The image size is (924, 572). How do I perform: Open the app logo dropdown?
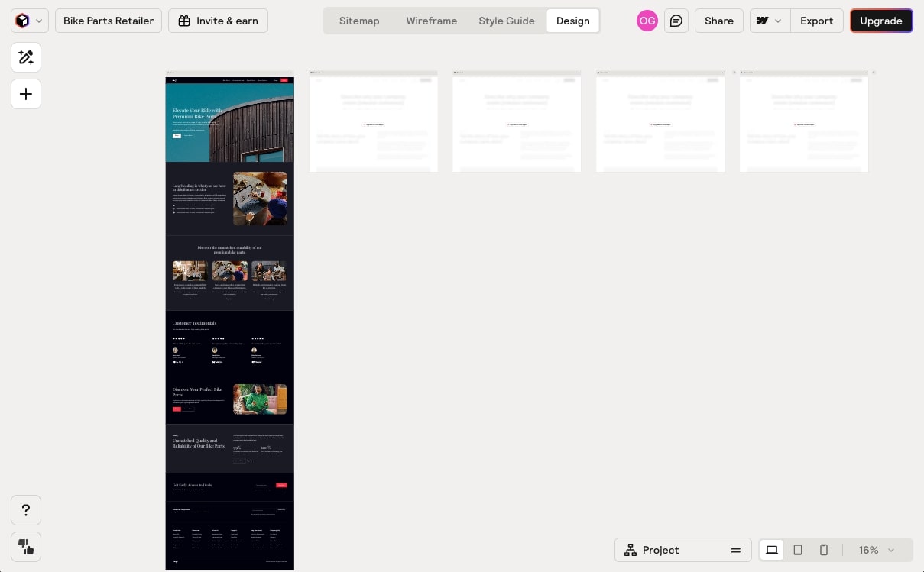(x=28, y=21)
